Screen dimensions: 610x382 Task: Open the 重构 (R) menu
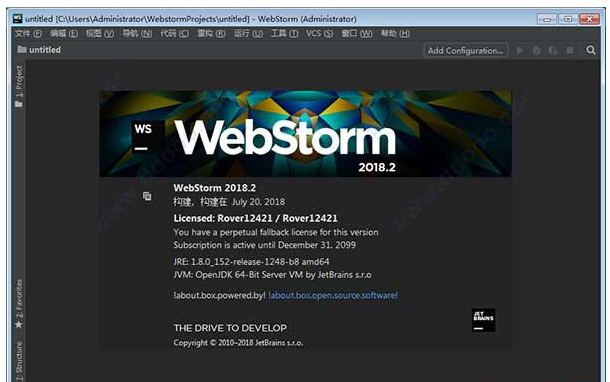point(211,34)
